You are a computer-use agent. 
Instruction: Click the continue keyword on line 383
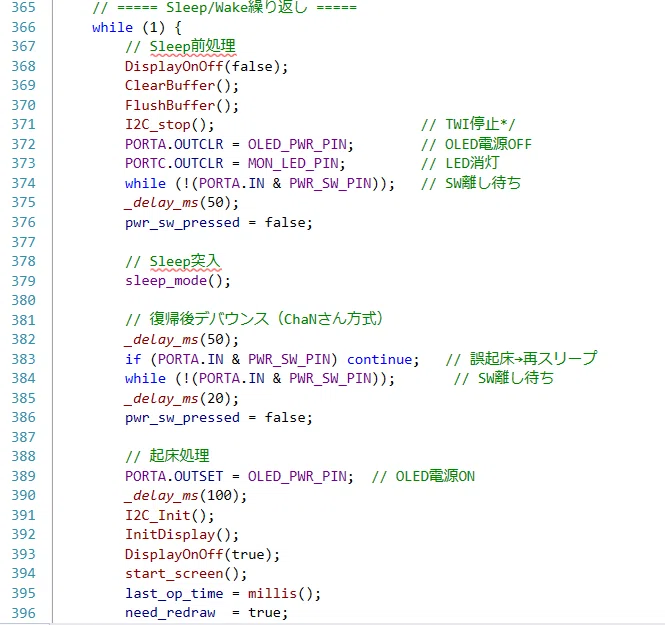[x=379, y=359]
